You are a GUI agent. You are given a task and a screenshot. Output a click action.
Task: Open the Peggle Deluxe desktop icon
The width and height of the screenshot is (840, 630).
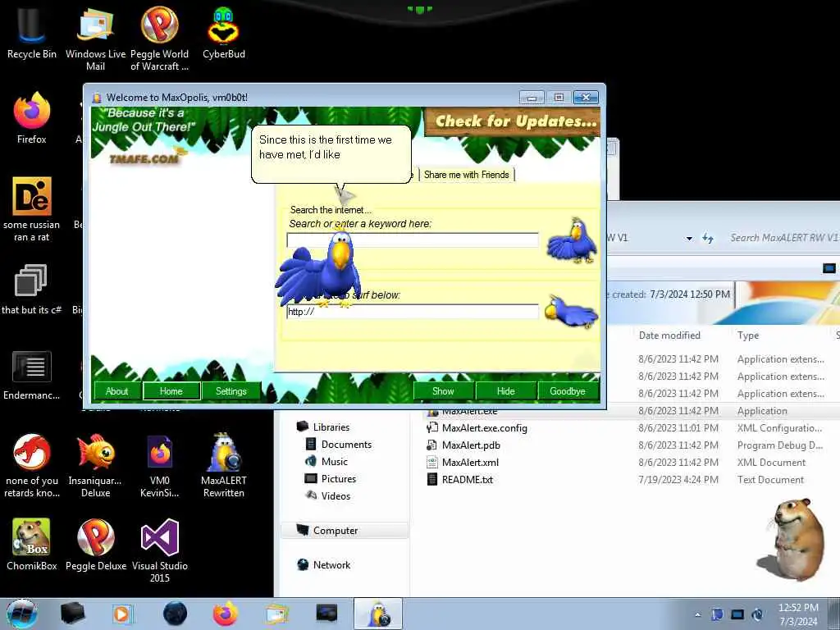click(x=95, y=545)
